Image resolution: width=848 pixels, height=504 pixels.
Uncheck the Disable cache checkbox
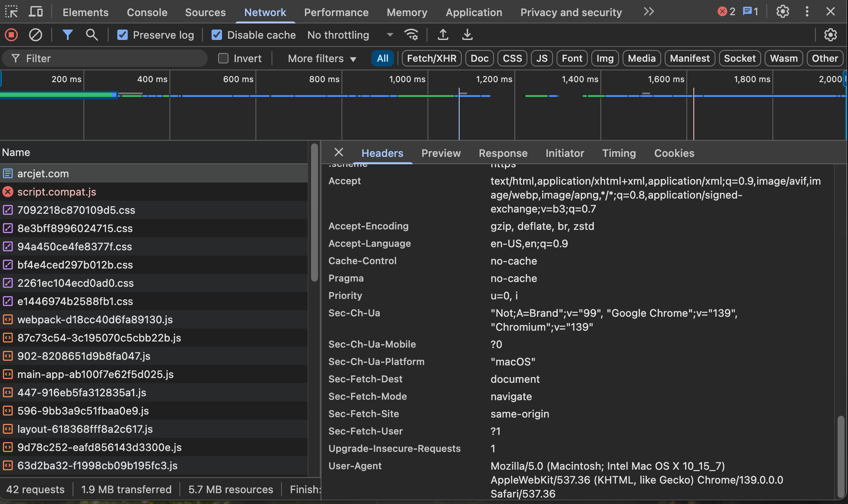(x=216, y=35)
